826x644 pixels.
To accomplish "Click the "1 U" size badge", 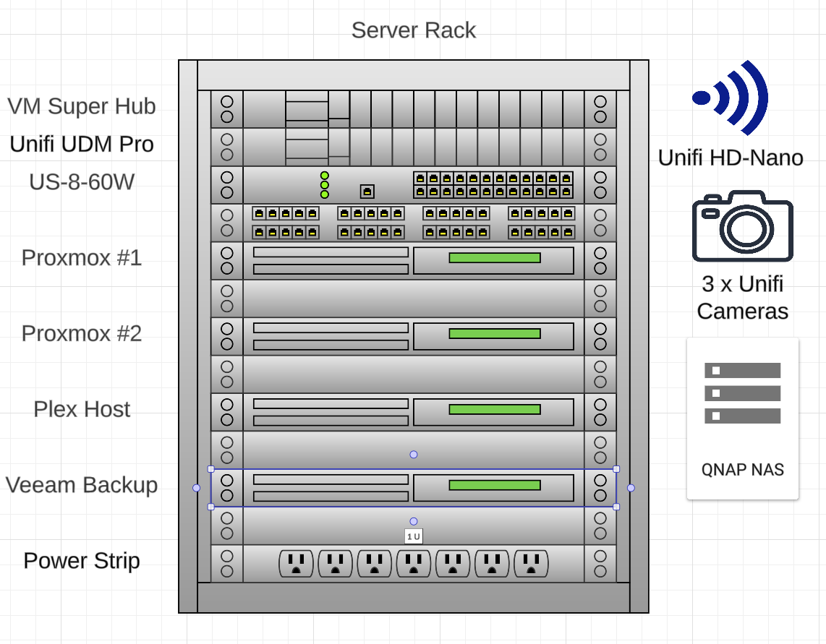I will point(414,536).
